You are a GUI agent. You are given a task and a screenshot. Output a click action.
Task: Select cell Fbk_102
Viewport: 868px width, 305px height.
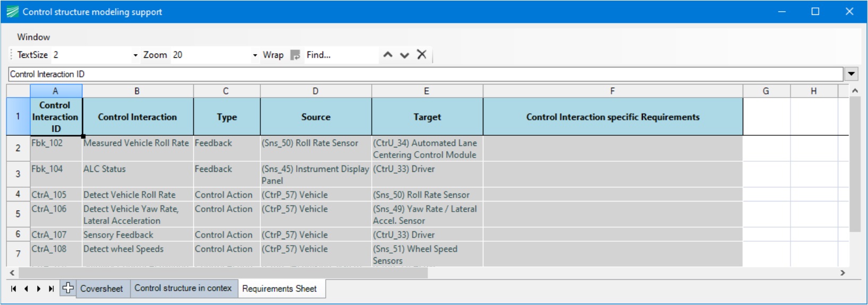56,149
